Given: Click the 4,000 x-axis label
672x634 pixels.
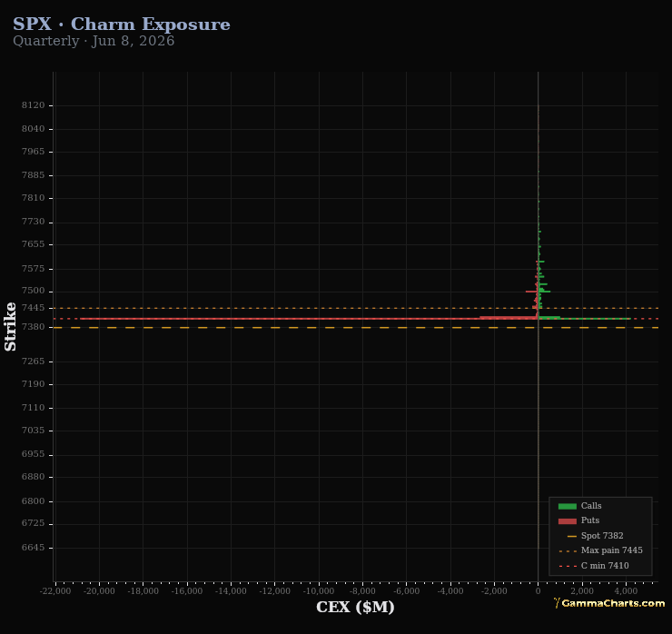Looking at the screenshot, I should [626, 591].
